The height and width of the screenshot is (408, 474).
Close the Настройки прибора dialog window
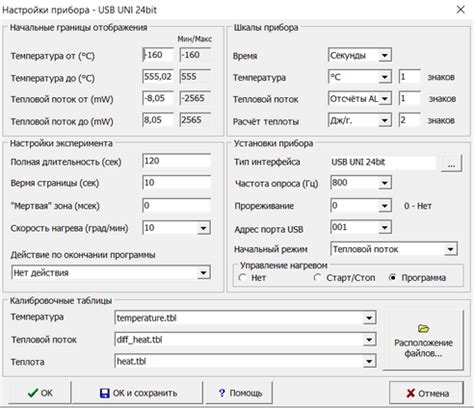460,9
